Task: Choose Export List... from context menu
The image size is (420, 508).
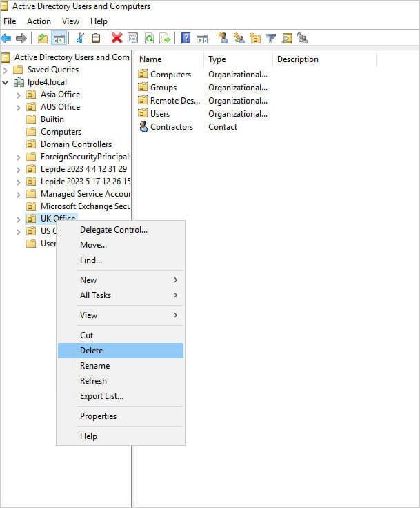Action: coord(121,396)
